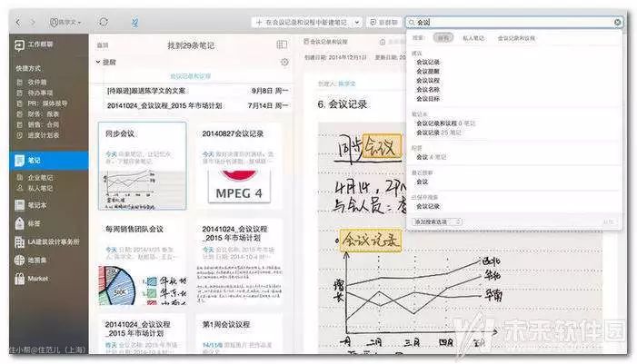Click the back navigation arrow
Screen dimensions: 637x364
pyautogui.click(x=18, y=21)
